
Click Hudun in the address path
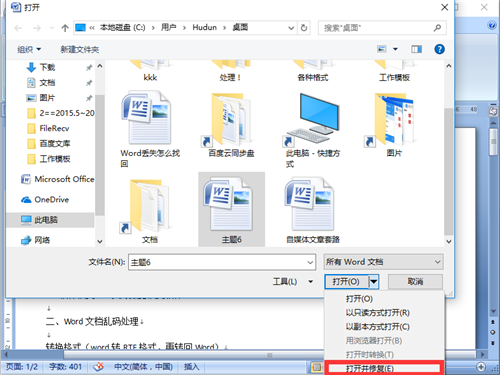pos(204,28)
